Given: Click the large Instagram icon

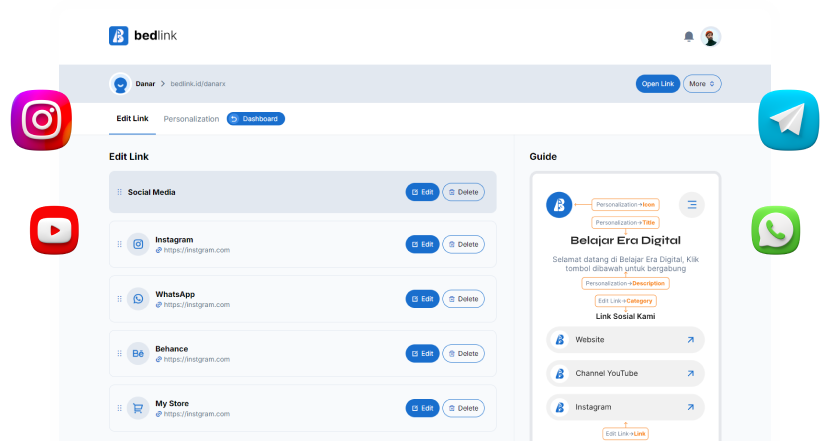Looking at the screenshot, I should (41, 121).
